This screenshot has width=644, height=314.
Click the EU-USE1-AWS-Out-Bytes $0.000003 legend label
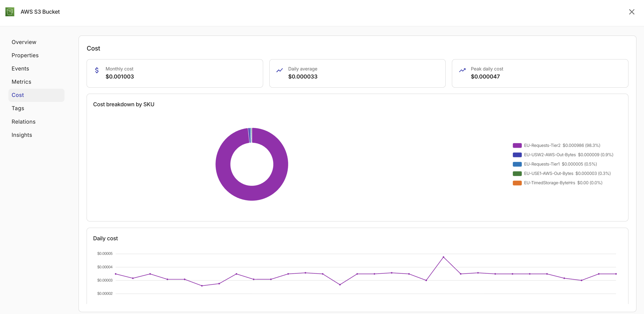tap(567, 173)
